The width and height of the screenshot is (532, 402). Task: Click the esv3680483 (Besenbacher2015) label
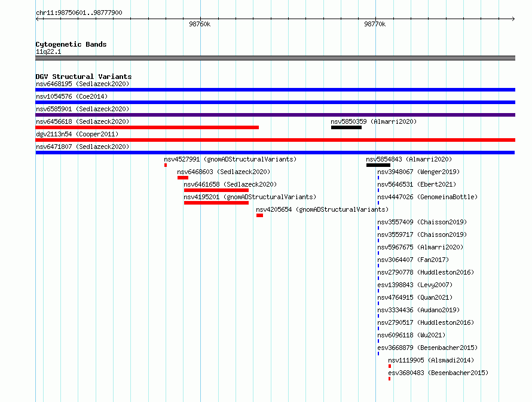pos(438,373)
